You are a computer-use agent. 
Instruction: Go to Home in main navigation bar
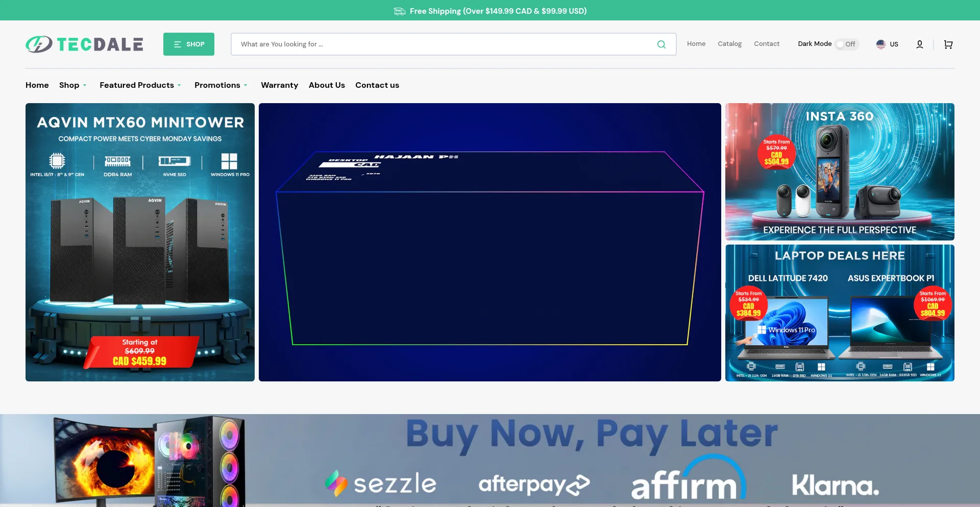coord(37,85)
